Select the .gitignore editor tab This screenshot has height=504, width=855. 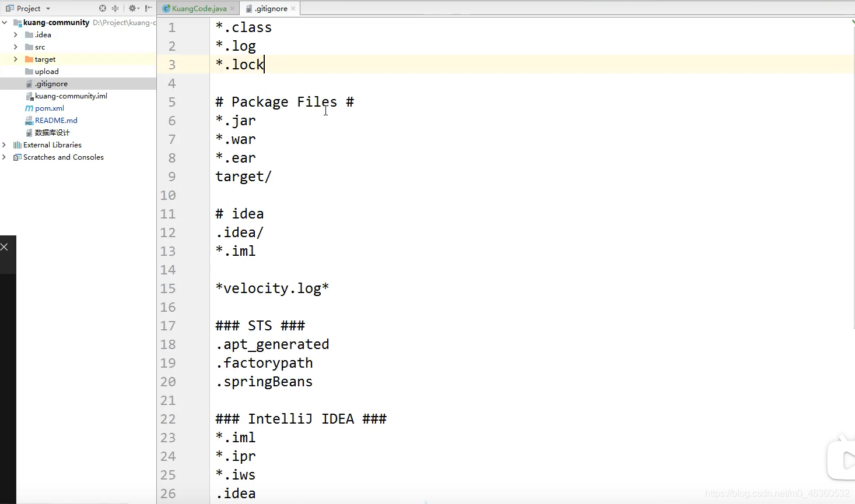click(271, 9)
